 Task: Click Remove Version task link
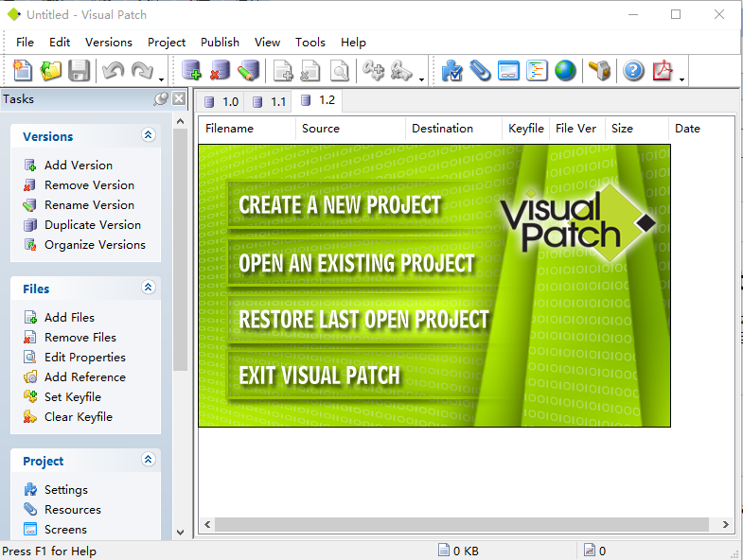(90, 185)
